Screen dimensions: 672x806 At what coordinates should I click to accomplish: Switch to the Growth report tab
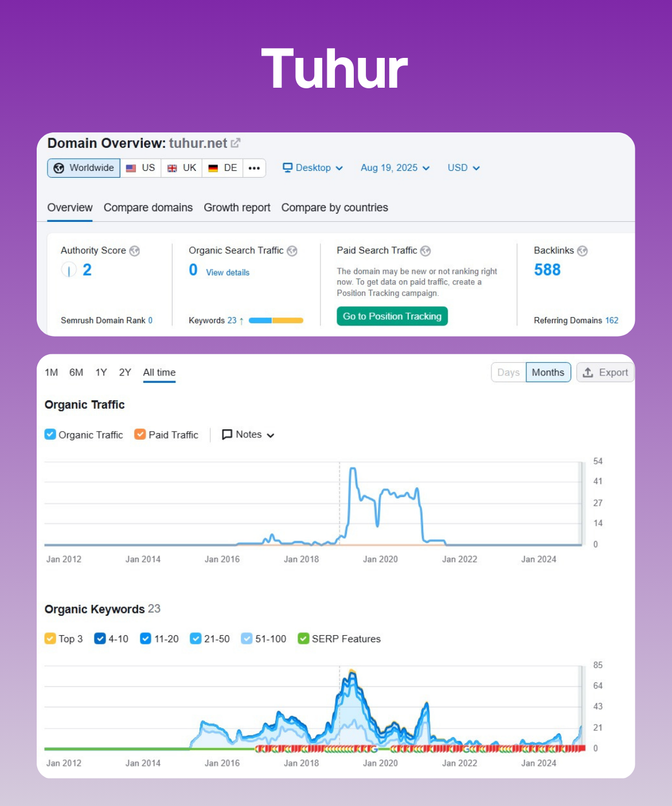click(237, 208)
